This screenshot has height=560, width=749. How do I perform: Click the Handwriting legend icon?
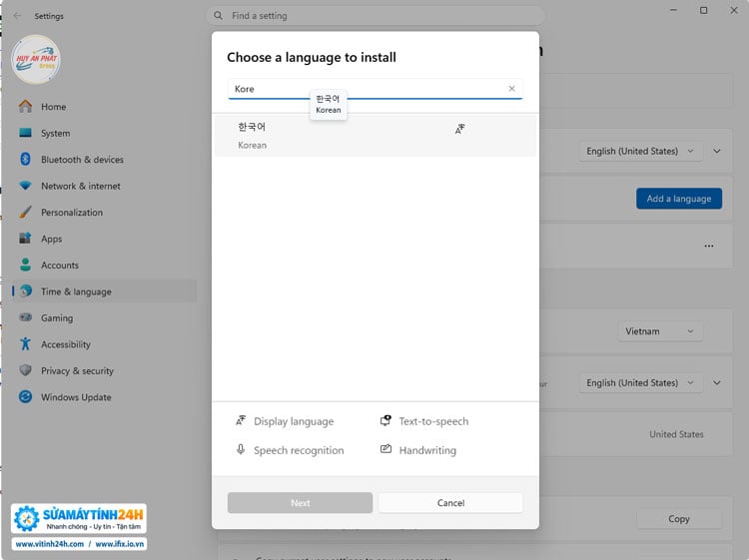coord(385,449)
